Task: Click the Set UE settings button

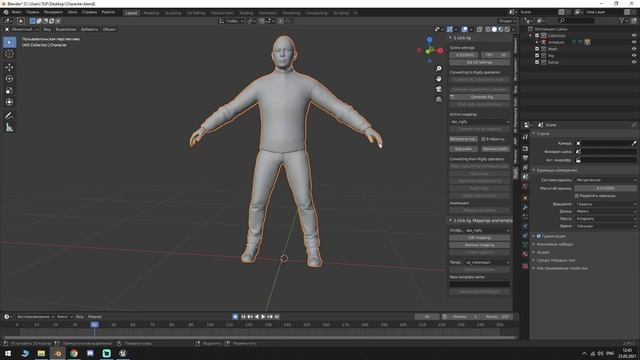Action: point(480,62)
